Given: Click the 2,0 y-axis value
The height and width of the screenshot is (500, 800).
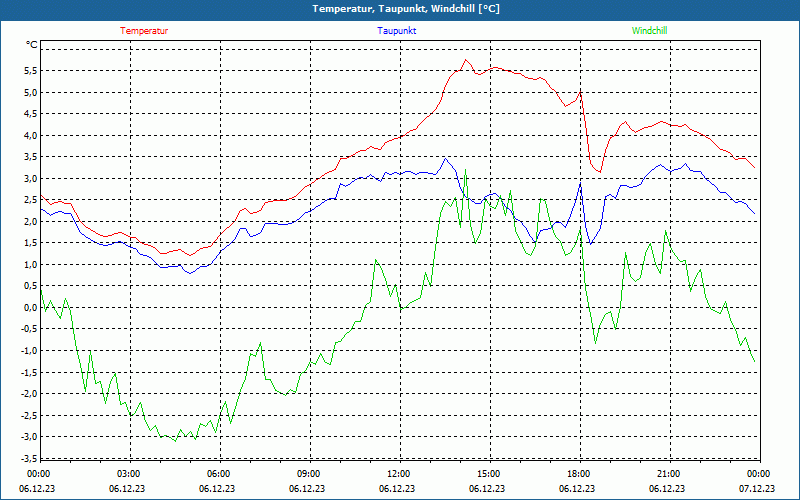Looking at the screenshot, I should click(31, 221).
